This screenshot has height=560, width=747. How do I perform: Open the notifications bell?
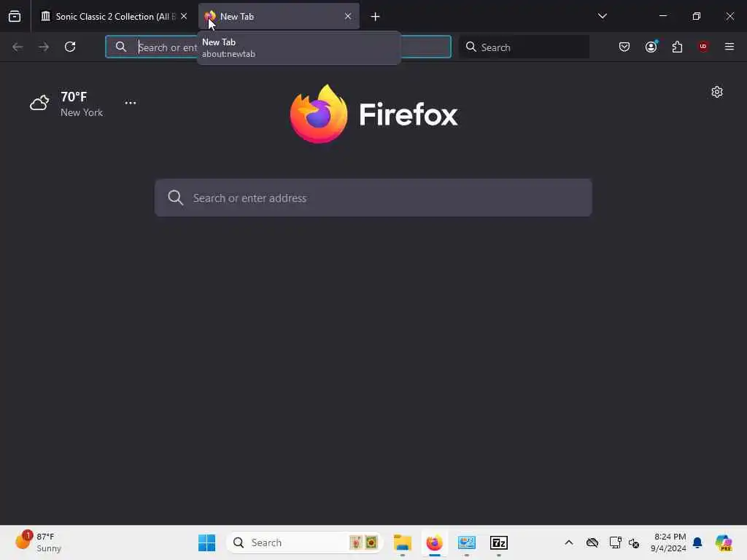coord(697,542)
